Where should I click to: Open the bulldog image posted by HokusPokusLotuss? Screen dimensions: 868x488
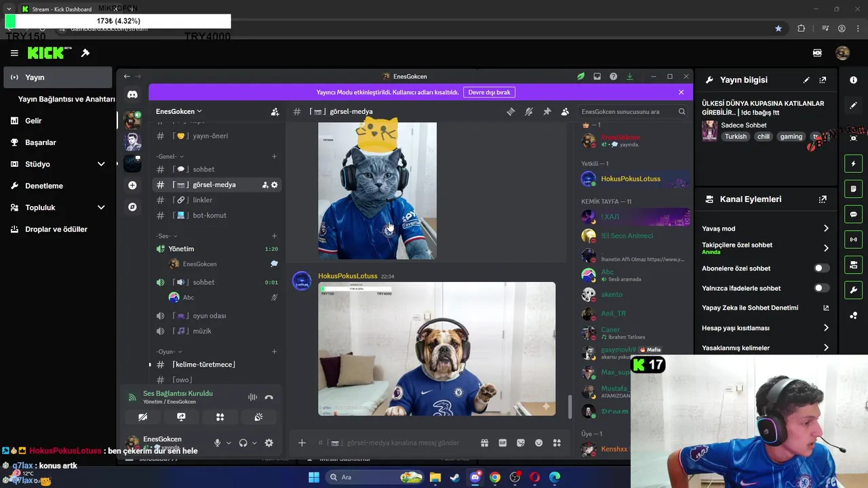click(437, 349)
